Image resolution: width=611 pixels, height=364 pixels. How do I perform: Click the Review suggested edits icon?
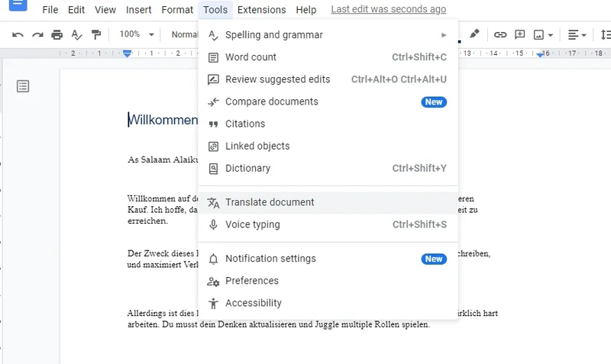pos(213,80)
